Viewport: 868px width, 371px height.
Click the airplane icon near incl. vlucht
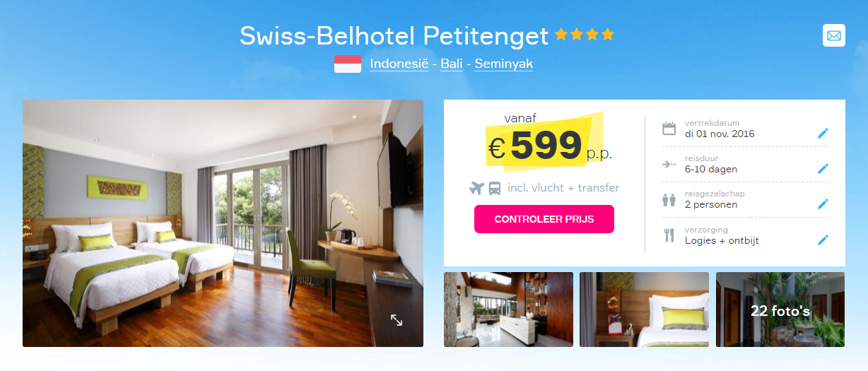click(476, 188)
